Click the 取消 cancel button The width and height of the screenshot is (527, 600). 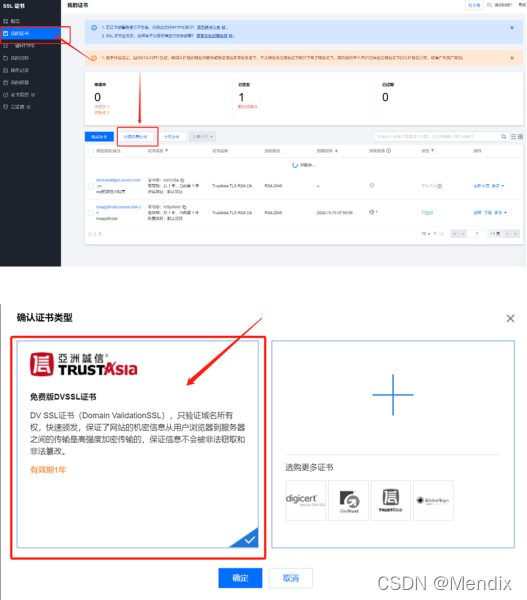tap(291, 578)
